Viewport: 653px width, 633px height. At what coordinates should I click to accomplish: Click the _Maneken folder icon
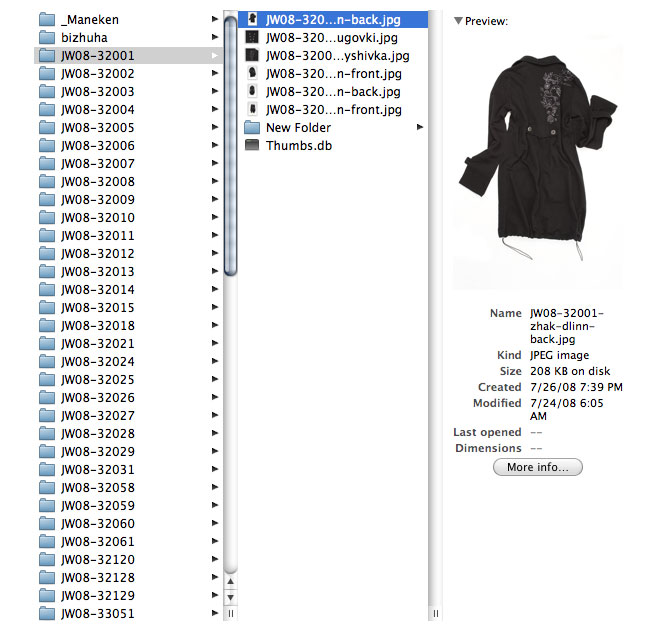point(46,20)
